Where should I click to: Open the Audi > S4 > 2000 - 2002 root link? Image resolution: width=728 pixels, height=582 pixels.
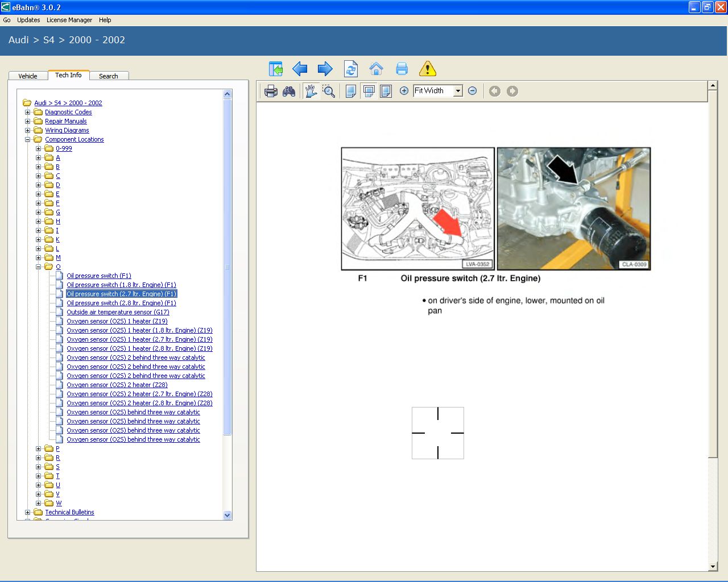[68, 103]
